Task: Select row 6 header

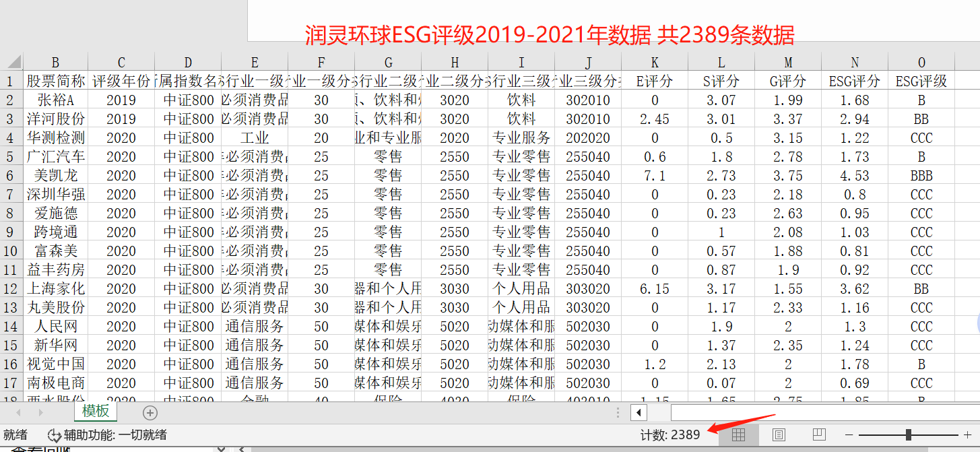Action: tap(11, 176)
